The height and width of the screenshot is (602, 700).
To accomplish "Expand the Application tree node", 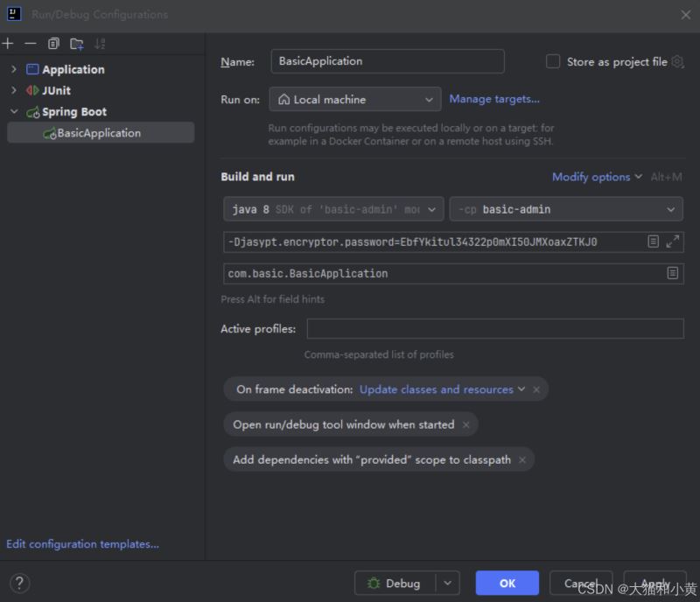I will coord(14,69).
